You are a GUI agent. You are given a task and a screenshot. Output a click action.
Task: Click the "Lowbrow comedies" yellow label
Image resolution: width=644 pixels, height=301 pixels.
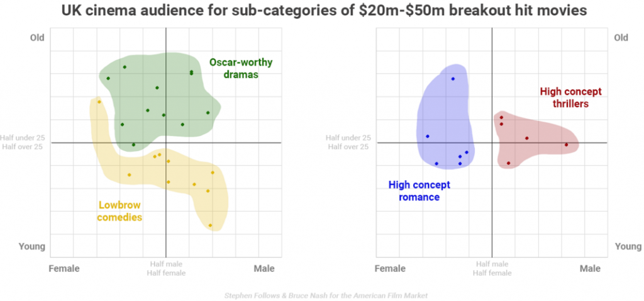tap(119, 211)
